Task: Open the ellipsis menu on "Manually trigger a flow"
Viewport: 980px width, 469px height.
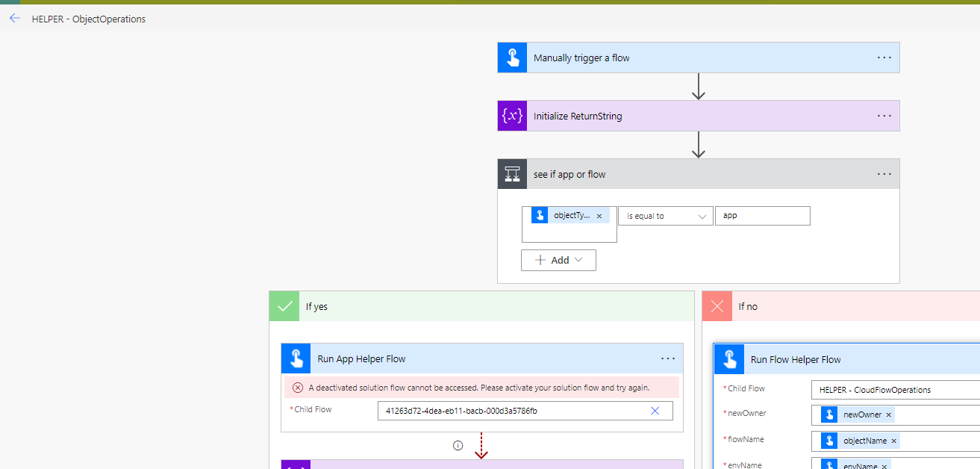Action: pyautogui.click(x=884, y=58)
